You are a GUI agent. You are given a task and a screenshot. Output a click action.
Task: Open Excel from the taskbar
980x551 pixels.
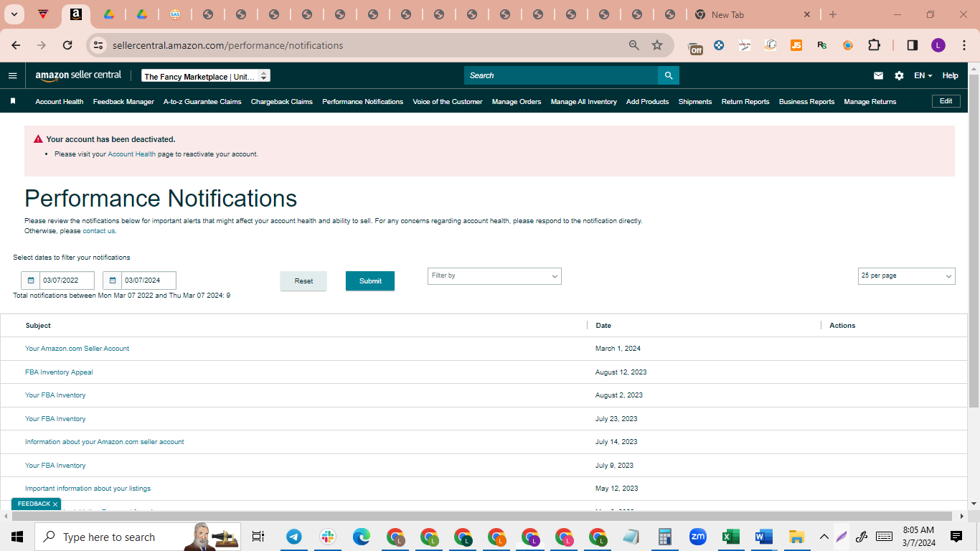click(x=730, y=537)
